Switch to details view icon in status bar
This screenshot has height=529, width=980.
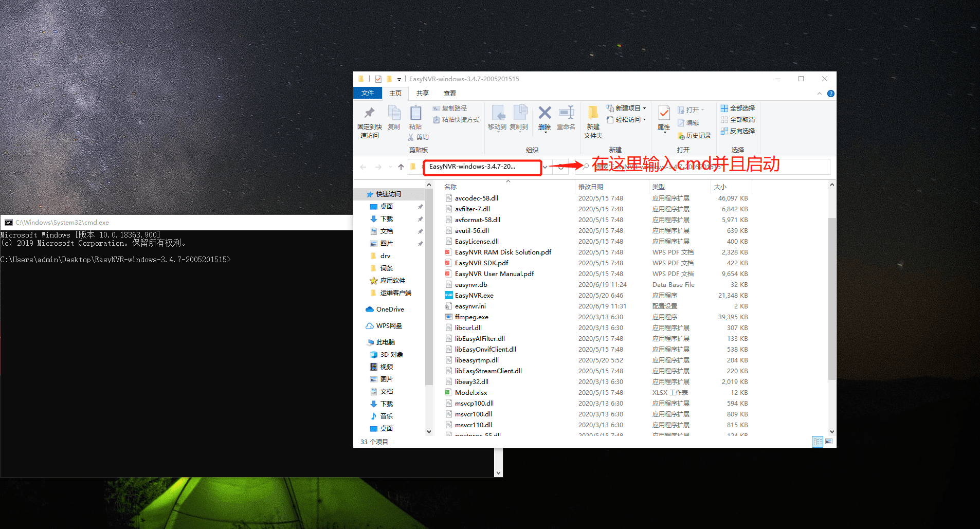(818, 442)
